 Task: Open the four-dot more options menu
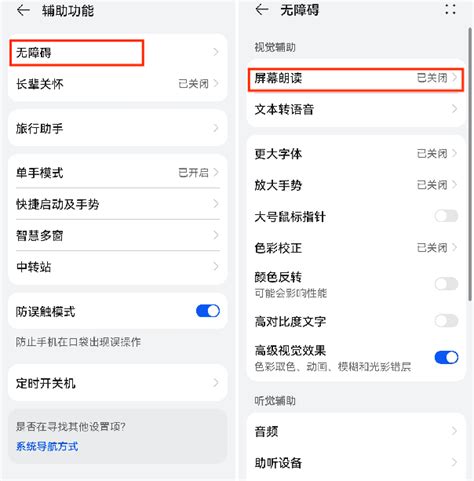(x=450, y=9)
